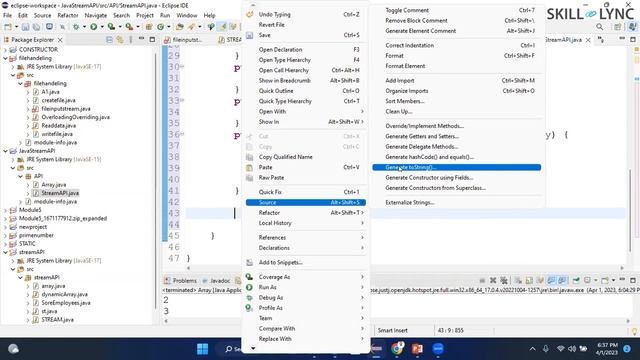640x360 pixels.
Task: Select SoreEmployees.java in the tree
Action: pos(65,303)
